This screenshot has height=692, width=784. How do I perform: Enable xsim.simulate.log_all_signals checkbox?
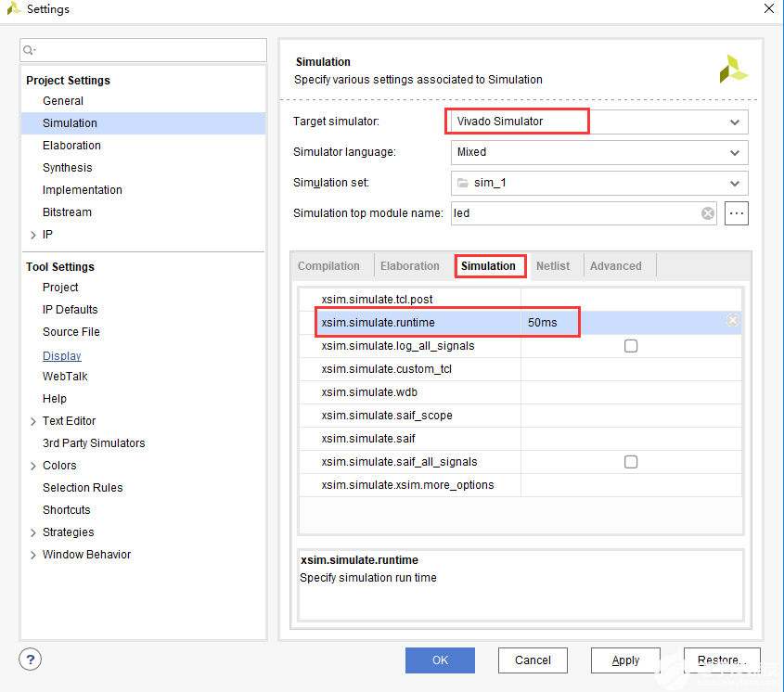(x=631, y=346)
